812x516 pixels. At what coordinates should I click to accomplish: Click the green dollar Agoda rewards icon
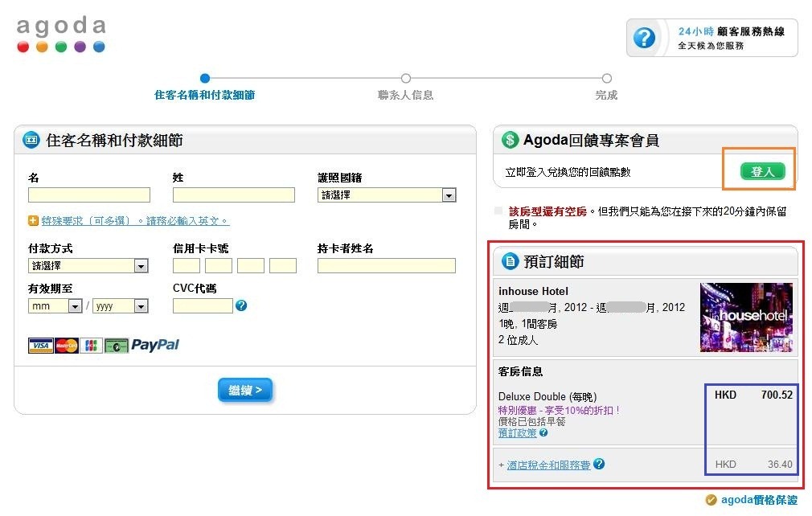point(510,140)
